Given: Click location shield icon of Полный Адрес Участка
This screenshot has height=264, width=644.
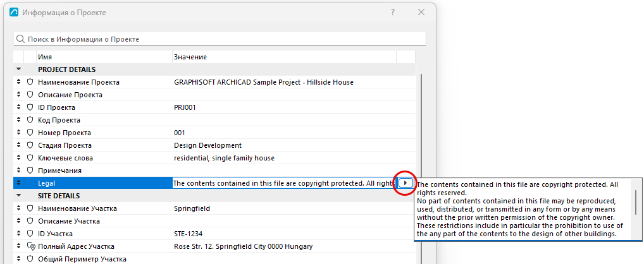Looking at the screenshot, I should (x=31, y=246).
